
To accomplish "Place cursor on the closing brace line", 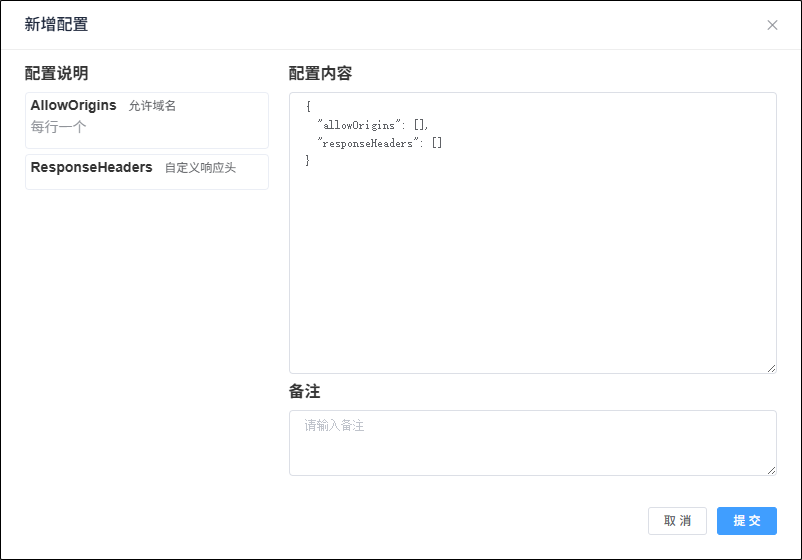I will pyautogui.click(x=308, y=161).
